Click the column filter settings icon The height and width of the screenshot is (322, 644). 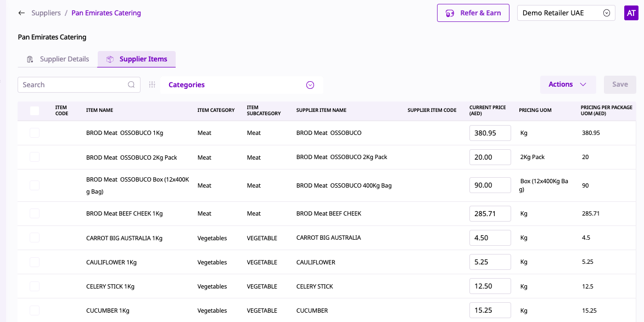pyautogui.click(x=152, y=85)
